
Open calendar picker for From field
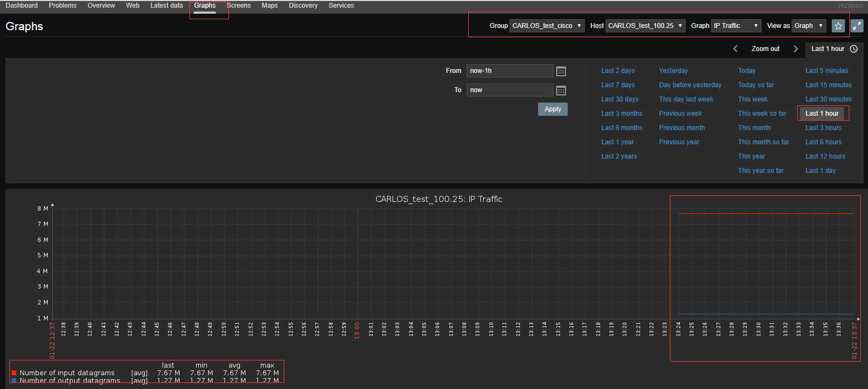[x=561, y=71]
